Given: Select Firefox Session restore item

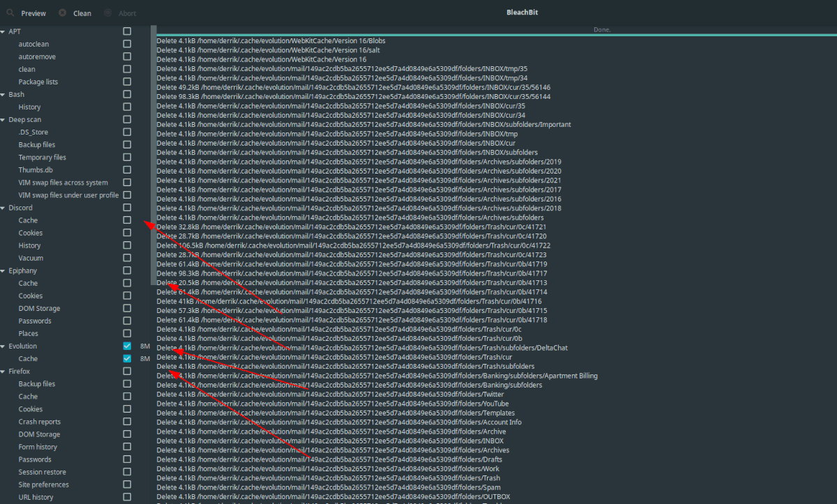Looking at the screenshot, I should pyautogui.click(x=42, y=472).
